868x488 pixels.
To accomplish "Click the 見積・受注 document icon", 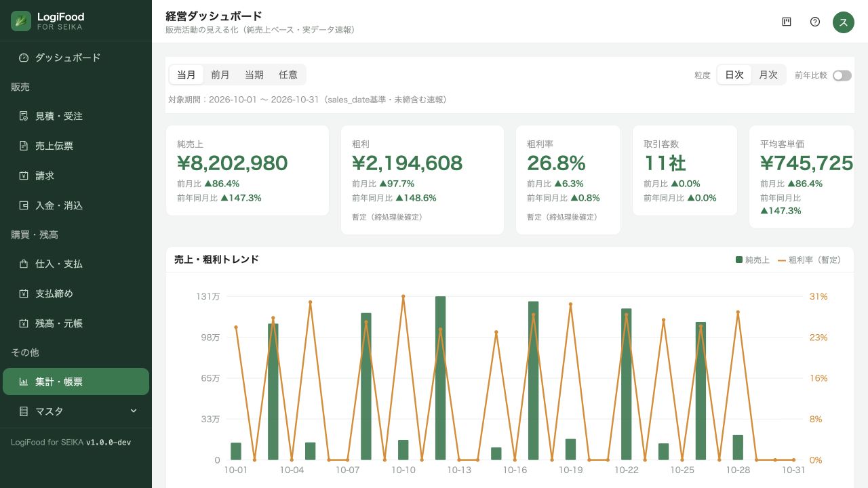I will click(x=24, y=116).
